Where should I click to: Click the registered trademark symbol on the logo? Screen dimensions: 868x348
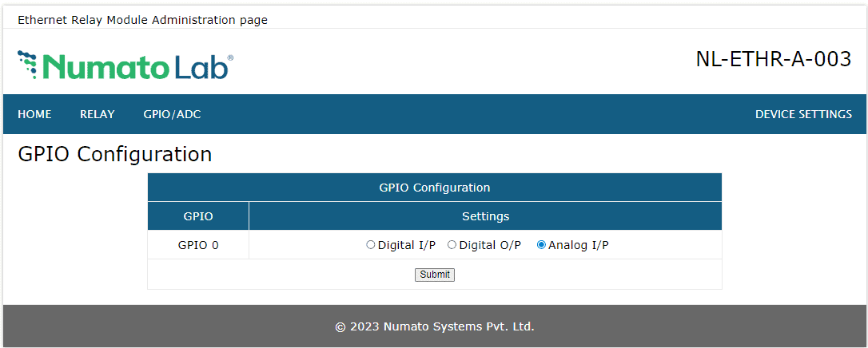(231, 58)
